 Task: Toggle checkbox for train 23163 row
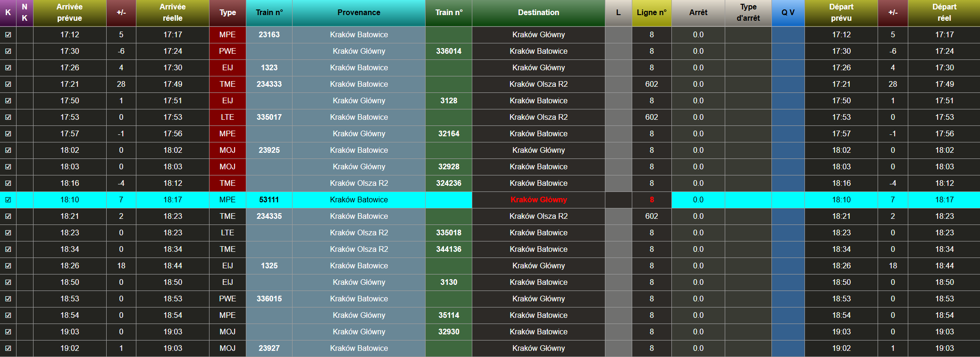[8, 34]
